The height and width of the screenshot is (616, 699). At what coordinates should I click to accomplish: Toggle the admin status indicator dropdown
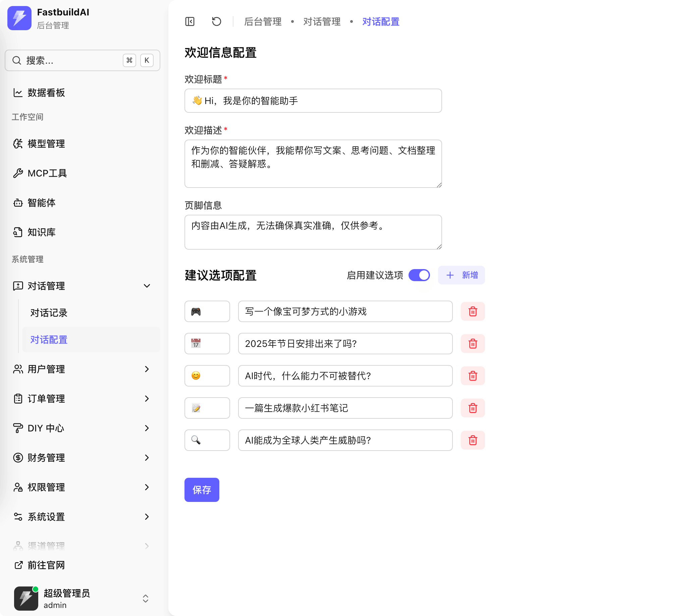point(145,599)
